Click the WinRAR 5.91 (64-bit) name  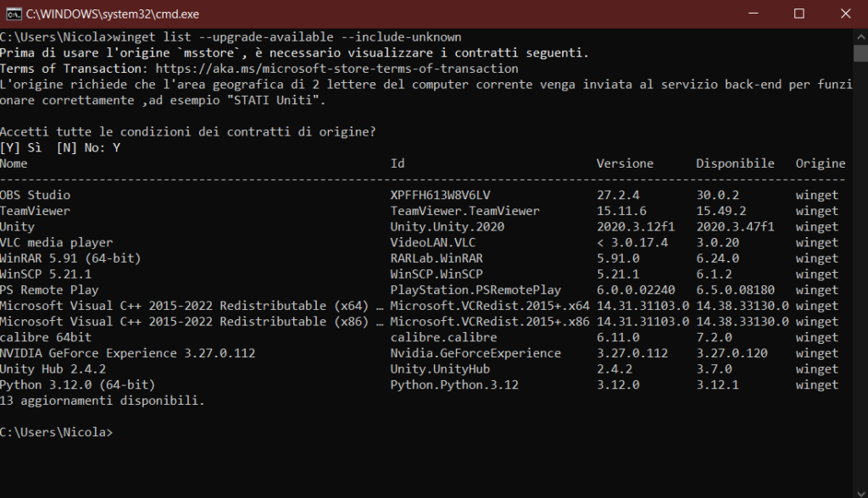point(70,258)
